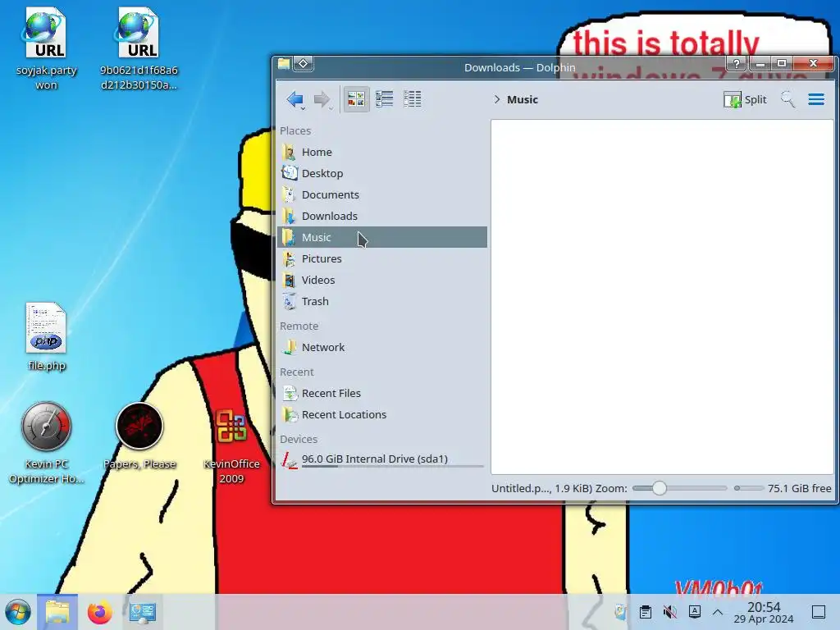
Task: Open Home in Places
Action: coord(382,152)
